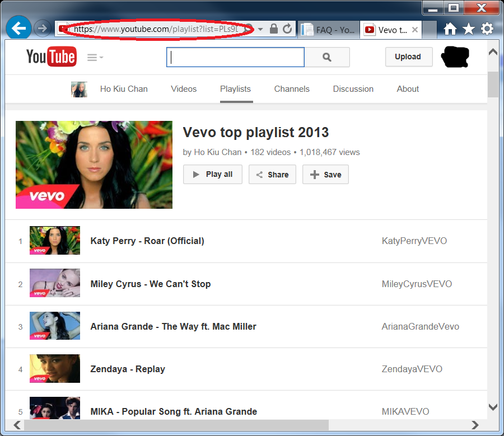Share the playlist

point(272,175)
